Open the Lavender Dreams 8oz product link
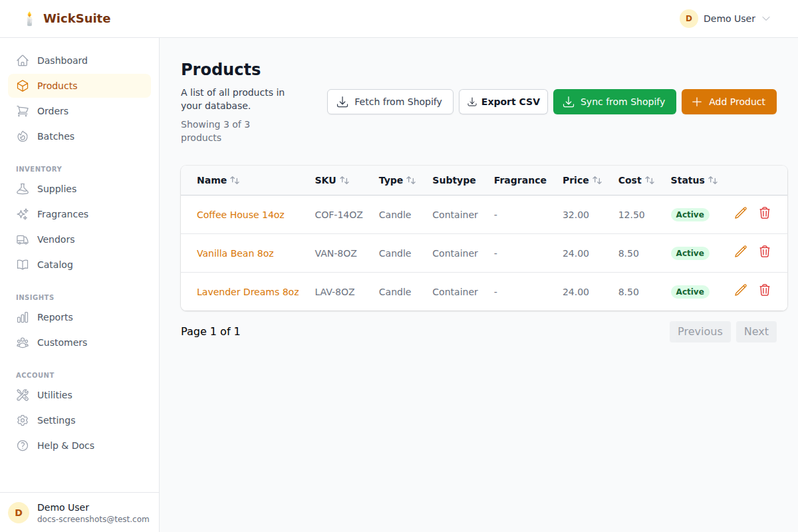The height and width of the screenshot is (532, 798). [247, 291]
